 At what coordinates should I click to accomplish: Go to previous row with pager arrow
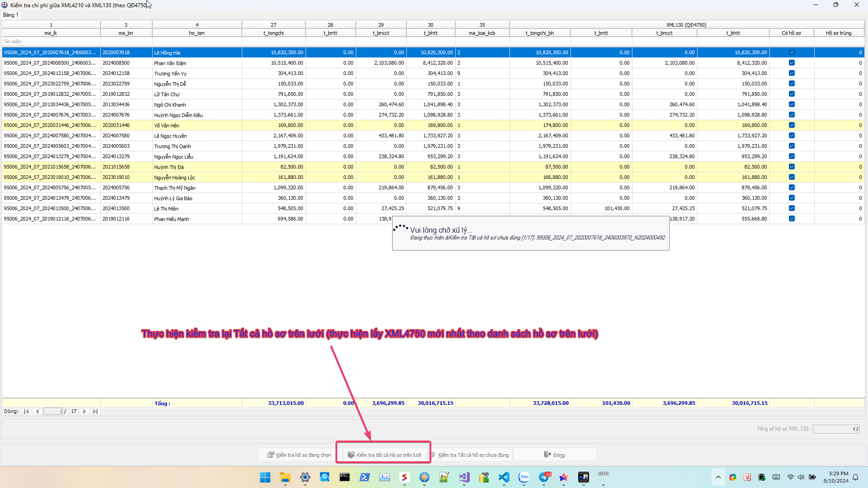pos(37,412)
